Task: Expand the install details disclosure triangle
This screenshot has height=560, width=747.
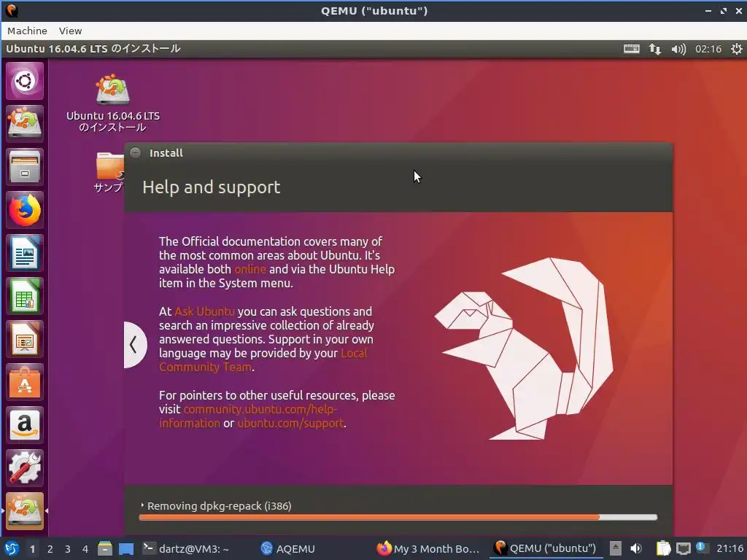Action: tap(142, 505)
